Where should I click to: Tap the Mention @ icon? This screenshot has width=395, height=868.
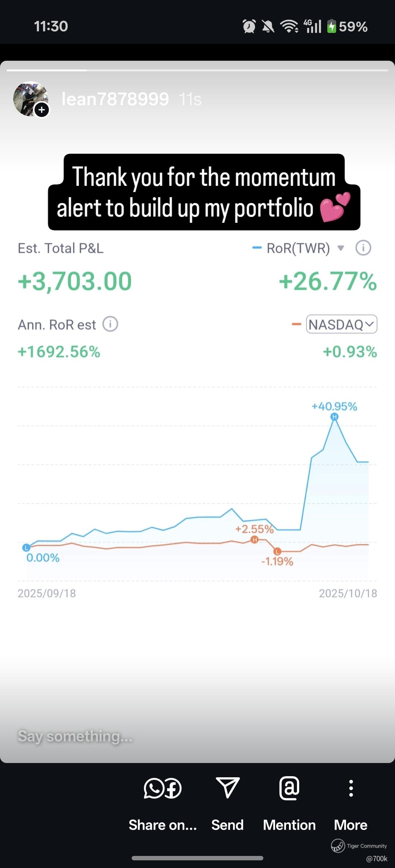[289, 788]
